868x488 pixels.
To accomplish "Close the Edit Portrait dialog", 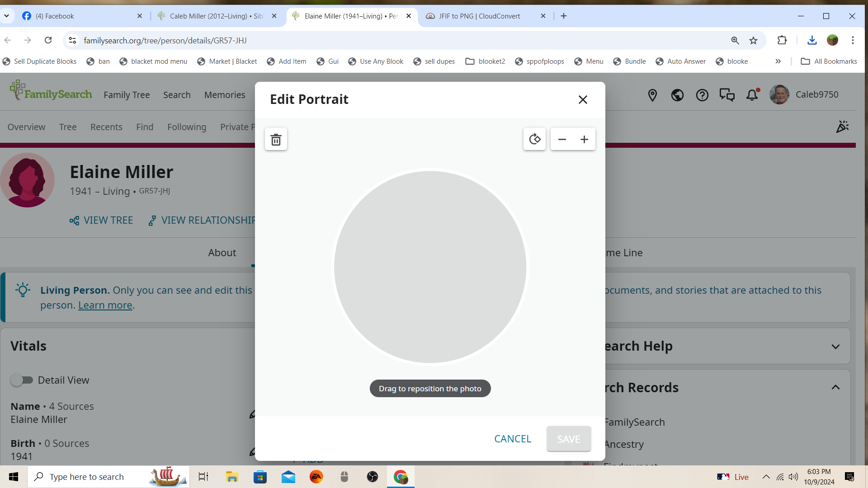I will (583, 99).
